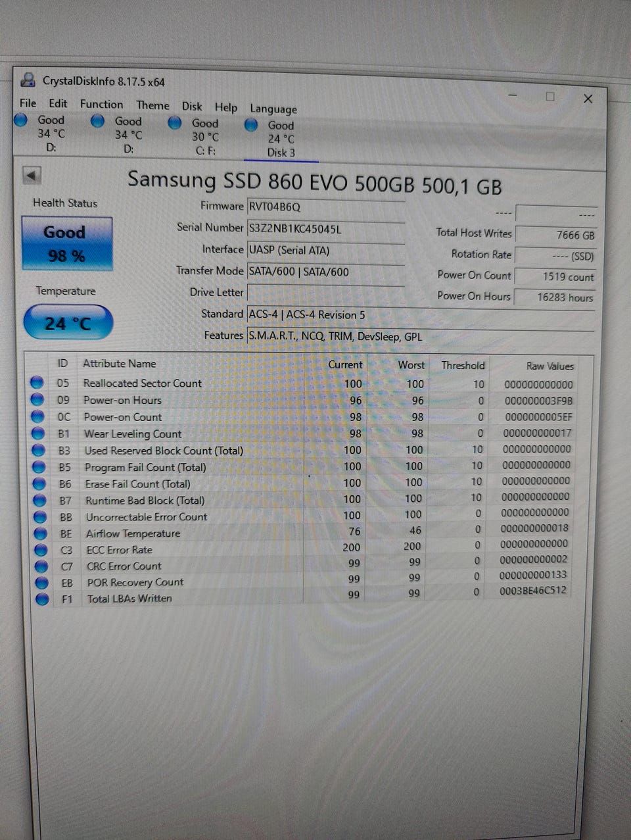Click status icon for Erase Fail Count

(39, 483)
